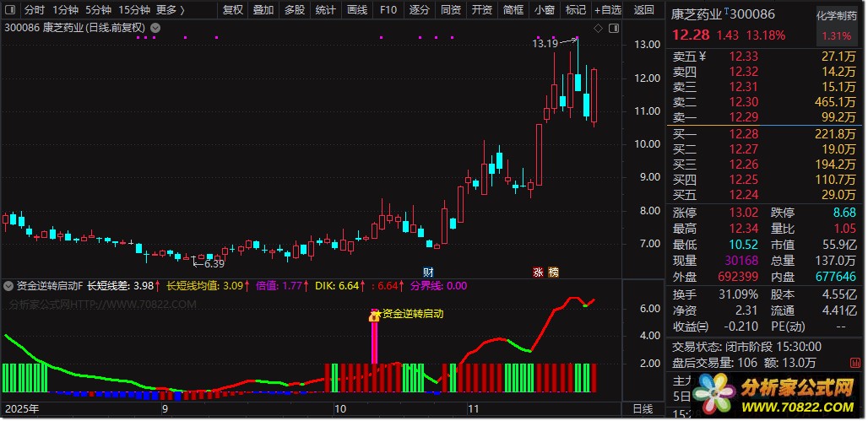Toggle the left sidebar panel icon
Viewport: 868px width, 421px height.
coord(11,10)
